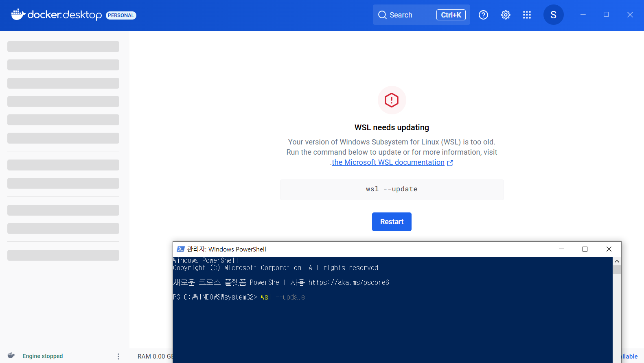The height and width of the screenshot is (363, 644).
Task: Close the PowerShell window
Action: [x=609, y=249]
